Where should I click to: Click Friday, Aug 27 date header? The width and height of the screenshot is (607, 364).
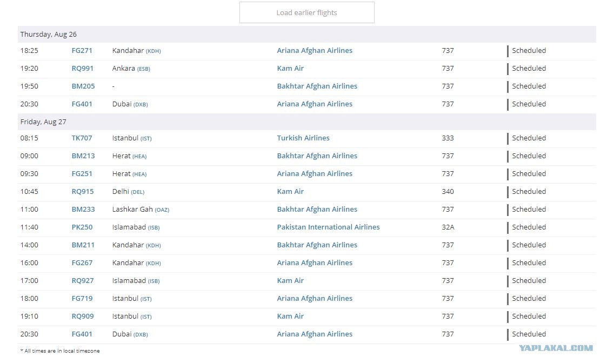(x=43, y=122)
